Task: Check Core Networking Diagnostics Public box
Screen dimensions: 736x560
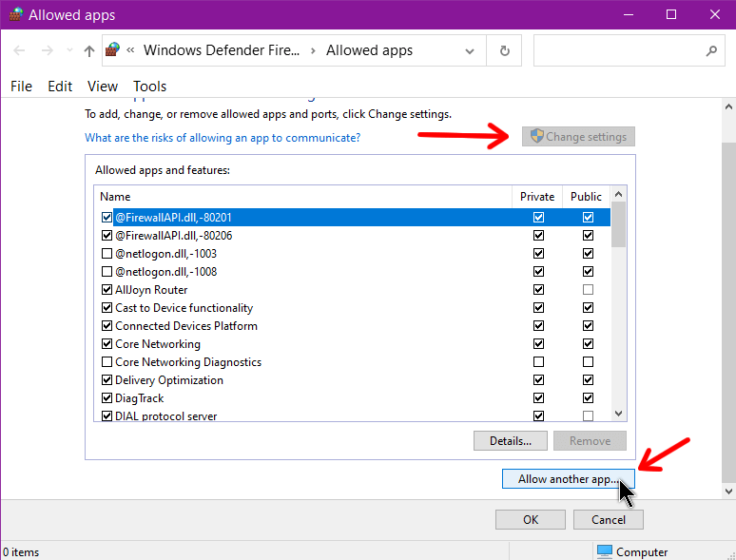Action: [588, 362]
